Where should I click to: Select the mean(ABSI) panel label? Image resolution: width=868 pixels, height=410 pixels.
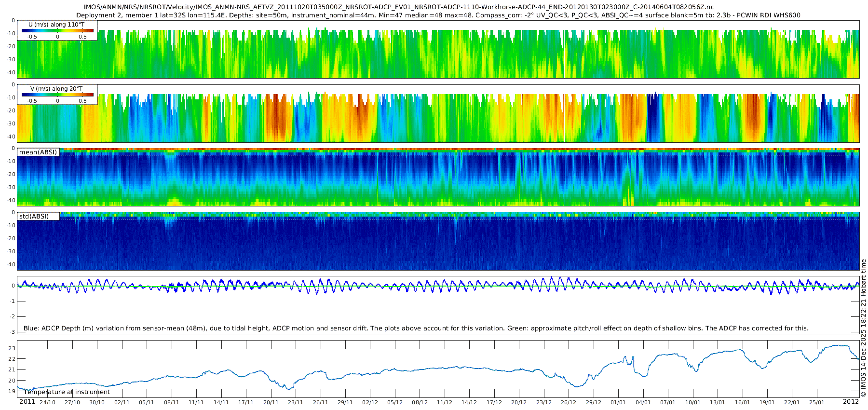pyautogui.click(x=38, y=152)
